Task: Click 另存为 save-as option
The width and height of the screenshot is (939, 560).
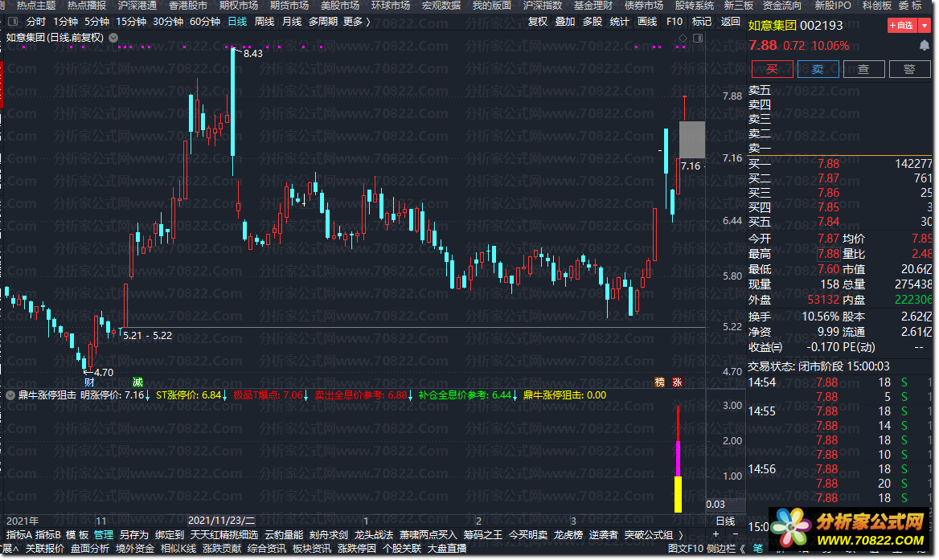Action: coord(134,535)
